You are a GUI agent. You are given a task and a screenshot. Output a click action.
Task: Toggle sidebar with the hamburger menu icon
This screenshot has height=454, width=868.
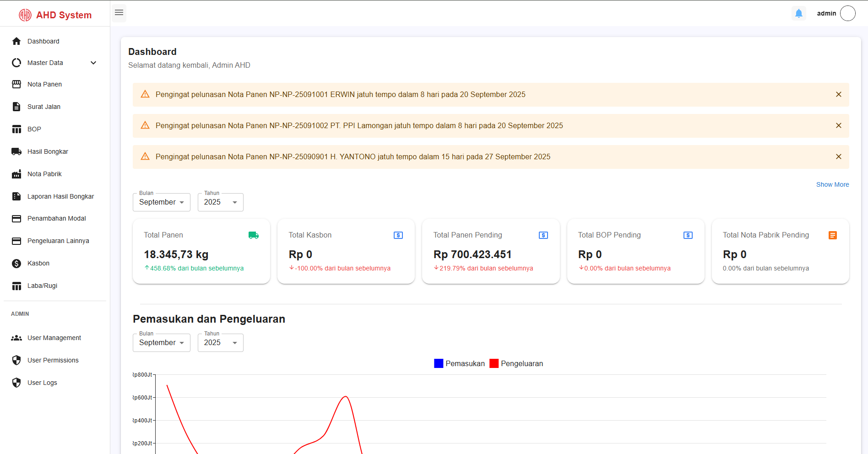click(x=119, y=13)
